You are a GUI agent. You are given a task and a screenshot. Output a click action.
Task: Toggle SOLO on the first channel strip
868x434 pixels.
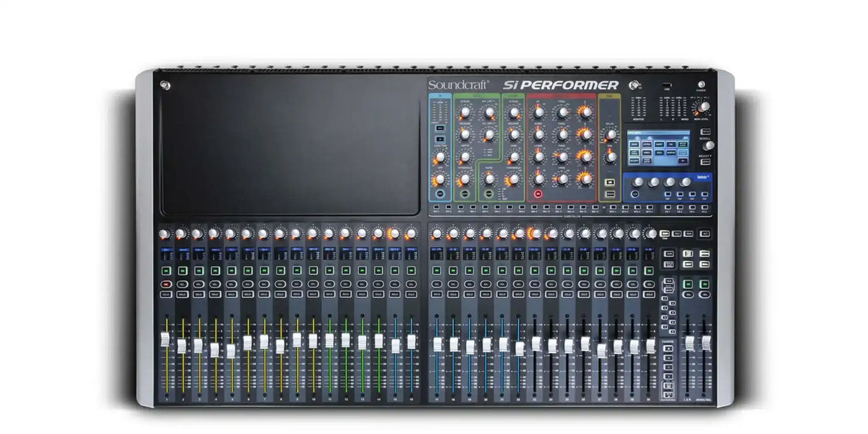coord(166,293)
